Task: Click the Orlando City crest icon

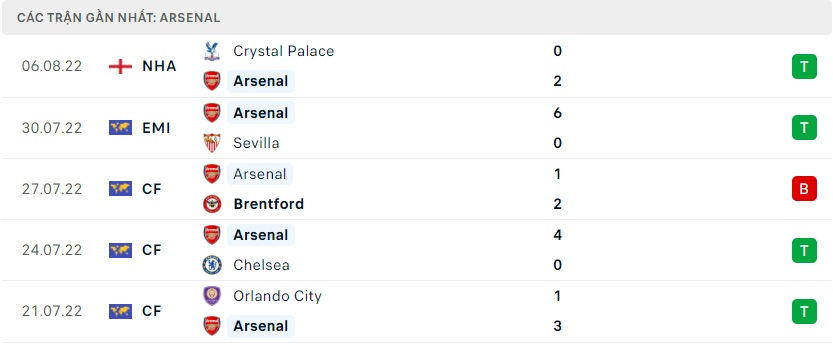Action: tap(212, 296)
